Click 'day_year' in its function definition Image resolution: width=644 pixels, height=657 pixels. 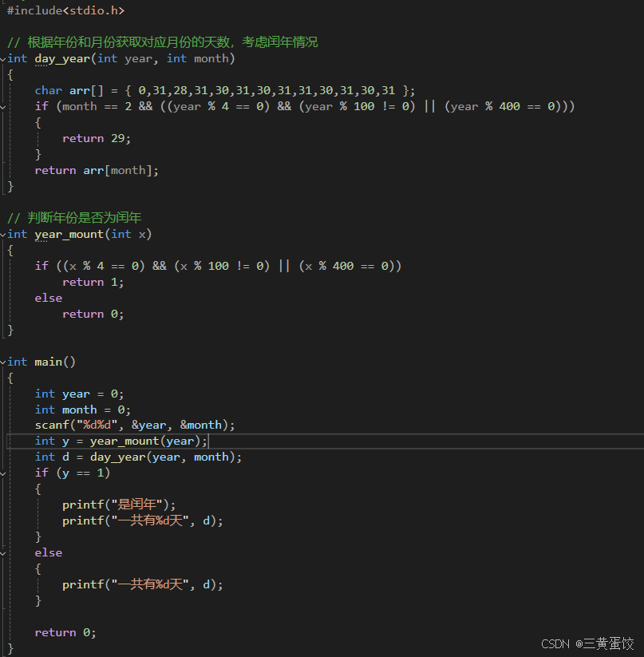pos(62,58)
